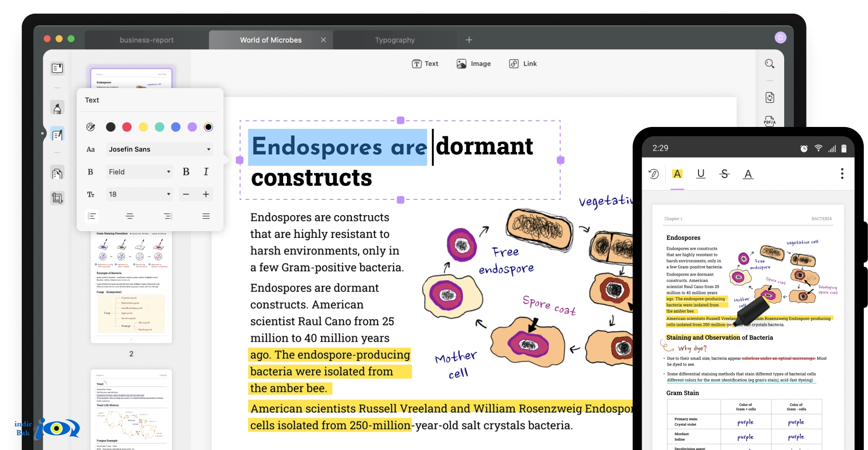Click the user avatar D icon

click(780, 37)
